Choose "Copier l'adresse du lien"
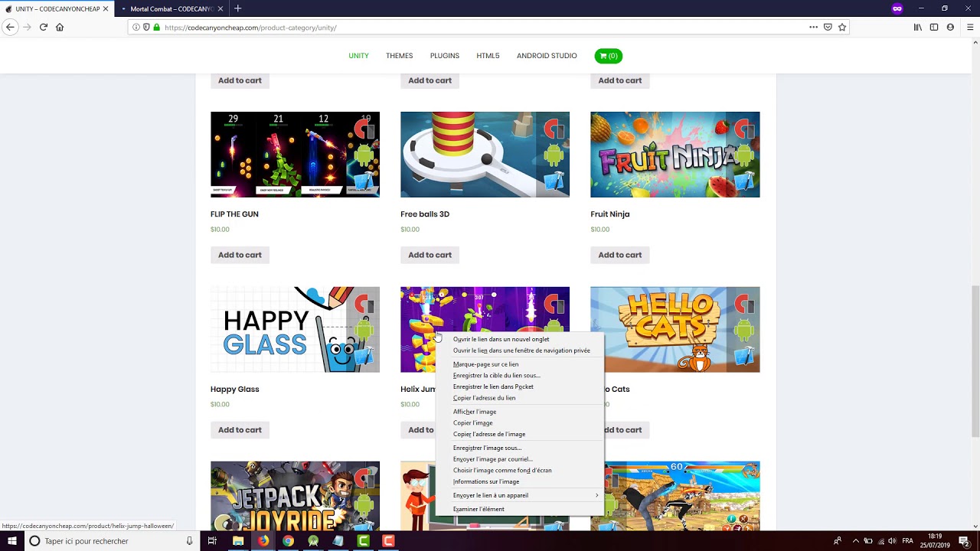Image resolution: width=980 pixels, height=551 pixels. 519,398
